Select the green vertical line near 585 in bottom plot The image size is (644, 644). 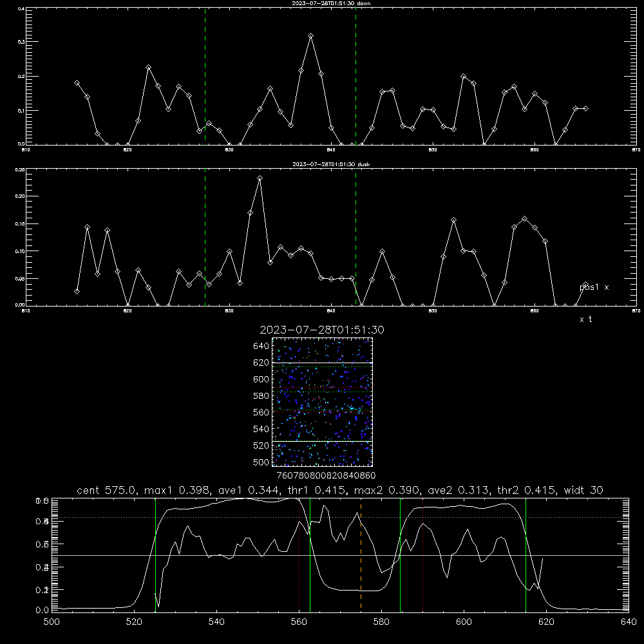[400, 555]
